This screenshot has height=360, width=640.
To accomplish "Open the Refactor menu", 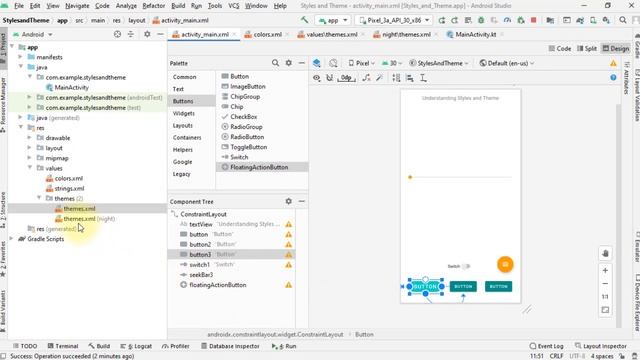I will coord(153,6).
